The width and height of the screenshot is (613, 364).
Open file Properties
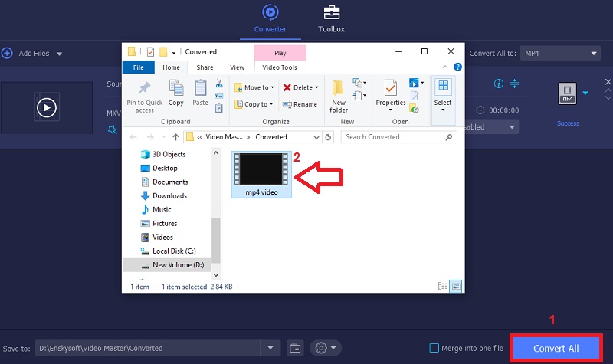(x=391, y=95)
